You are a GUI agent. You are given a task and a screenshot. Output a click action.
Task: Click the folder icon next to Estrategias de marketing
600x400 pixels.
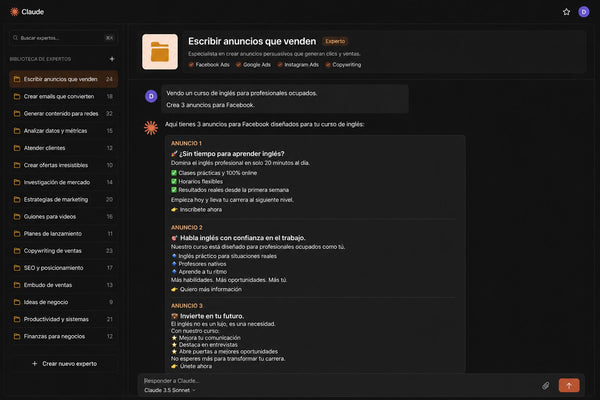(x=17, y=199)
